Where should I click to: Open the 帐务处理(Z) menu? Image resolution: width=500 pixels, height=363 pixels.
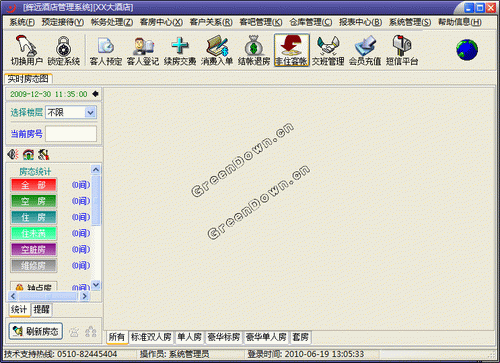tap(112, 22)
